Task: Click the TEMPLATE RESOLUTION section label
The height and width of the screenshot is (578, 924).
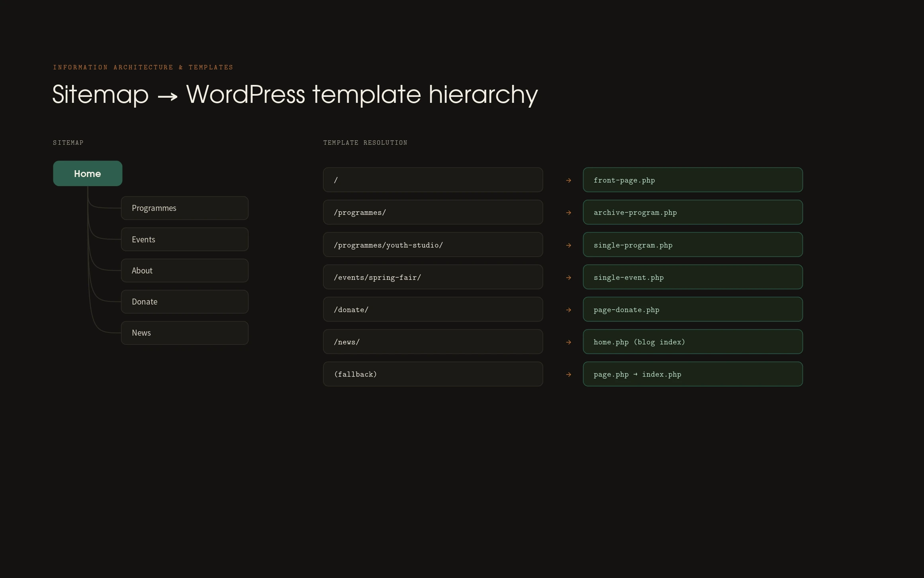Action: (x=365, y=143)
